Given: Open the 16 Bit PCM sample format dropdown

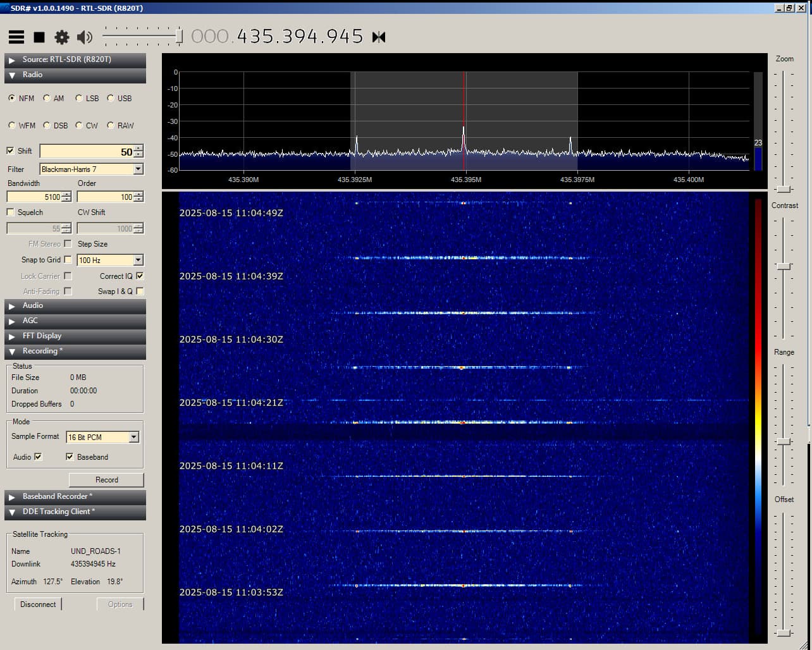Looking at the screenshot, I should click(x=133, y=438).
